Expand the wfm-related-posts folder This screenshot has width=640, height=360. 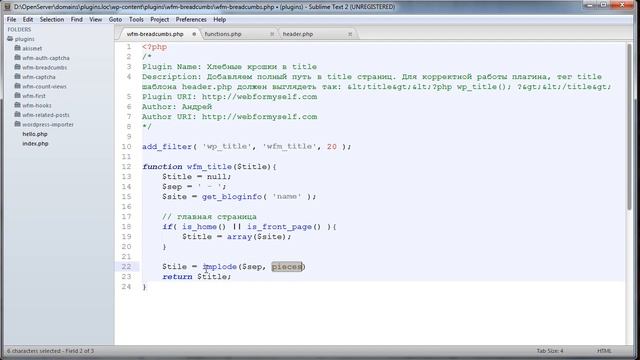(46, 115)
